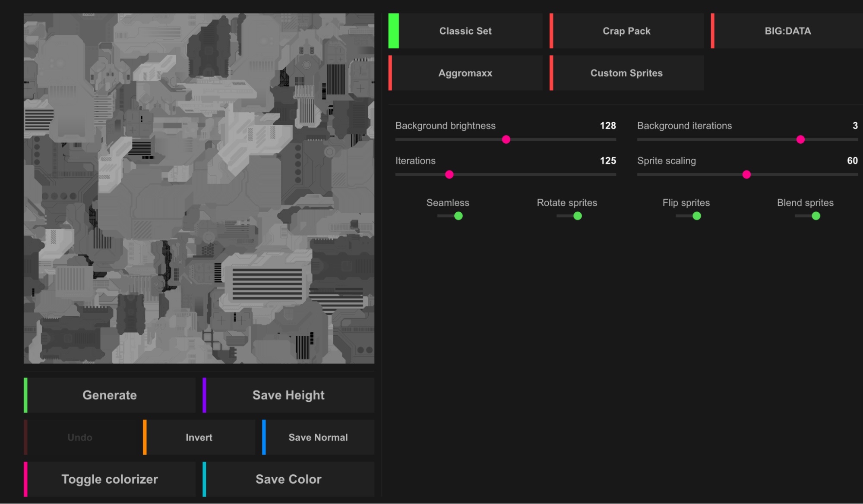863x504 pixels.
Task: Click the generated texture preview image
Action: (199, 188)
